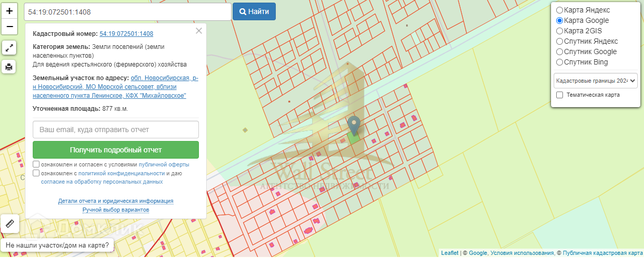Screen dimensions: 644x258
Task: Toggle fullscreen map view icon
Action: (9, 48)
